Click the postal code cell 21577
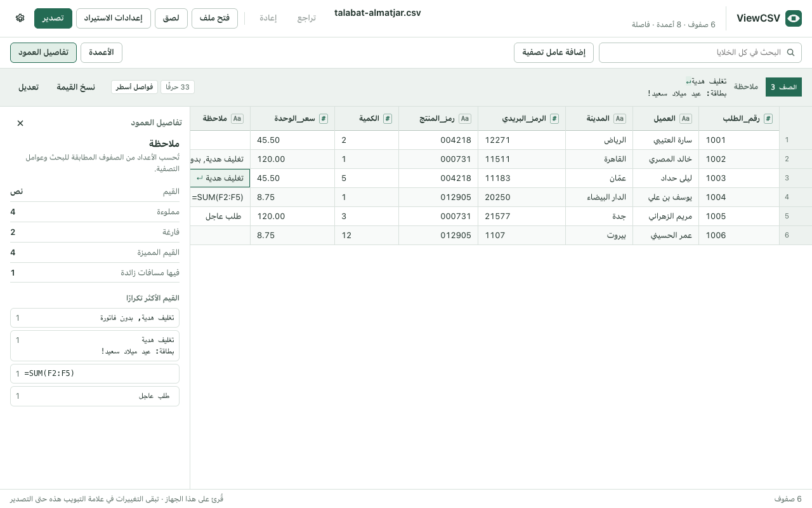Image resolution: width=812 pixels, height=508 pixels. point(522,217)
